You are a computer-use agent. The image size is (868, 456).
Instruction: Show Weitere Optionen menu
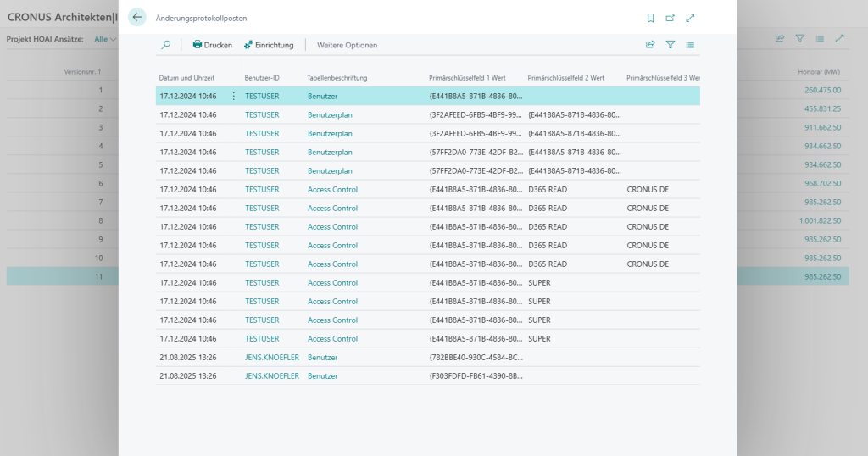(x=347, y=45)
